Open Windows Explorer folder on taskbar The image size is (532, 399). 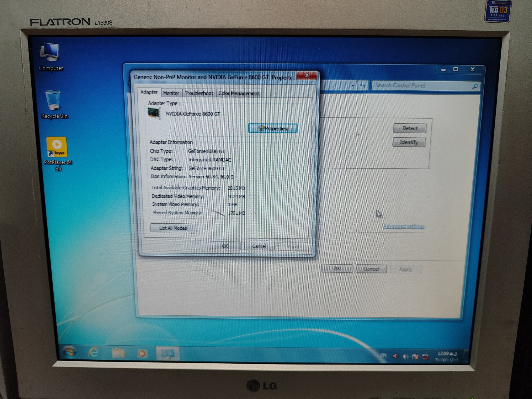coord(118,353)
